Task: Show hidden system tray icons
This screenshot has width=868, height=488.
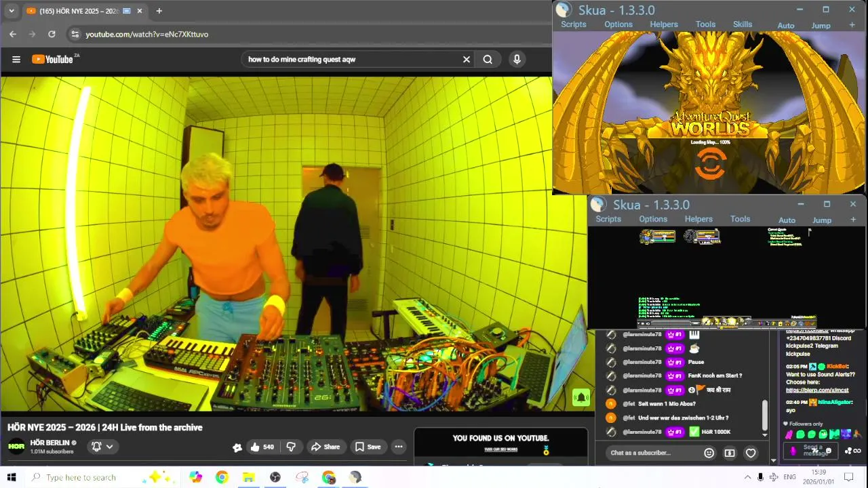Action: click(x=747, y=477)
